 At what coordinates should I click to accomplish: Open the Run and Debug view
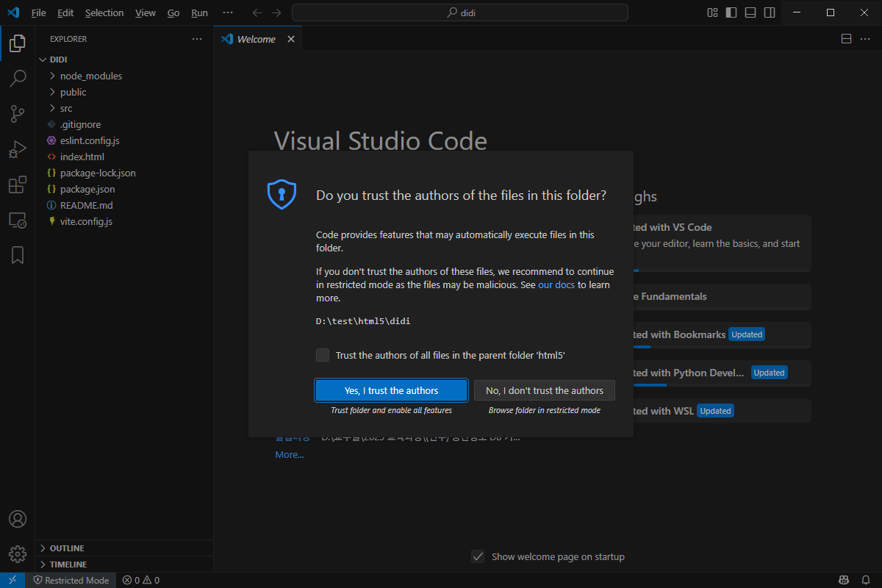(x=18, y=149)
